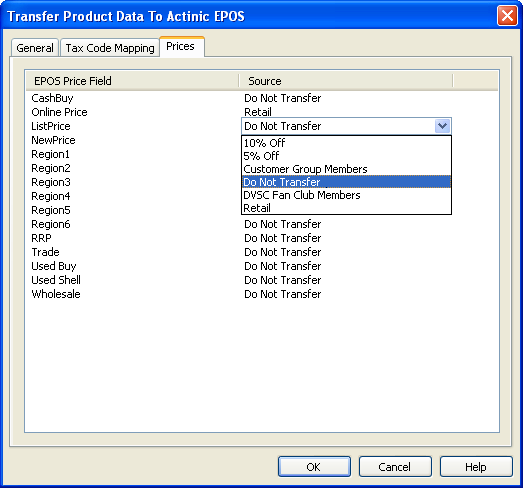
Task: Click Trade's 'Do Not Transfer' source value
Action: pyautogui.click(x=283, y=252)
